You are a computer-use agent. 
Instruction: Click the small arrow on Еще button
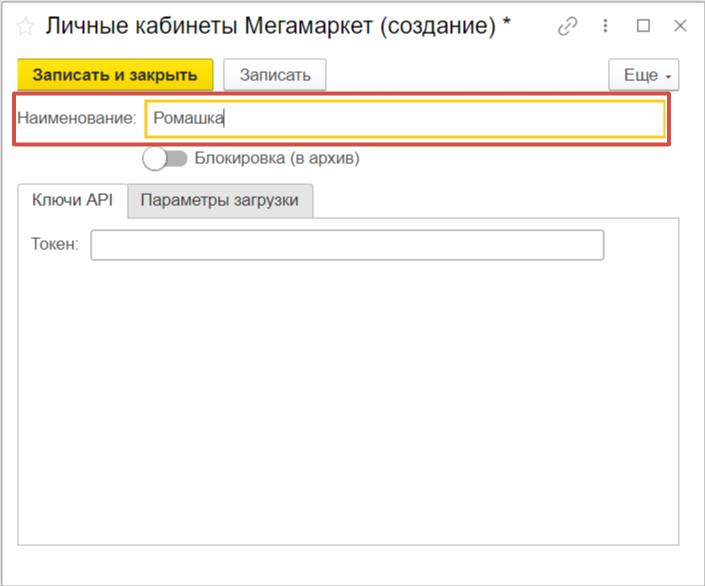(668, 76)
